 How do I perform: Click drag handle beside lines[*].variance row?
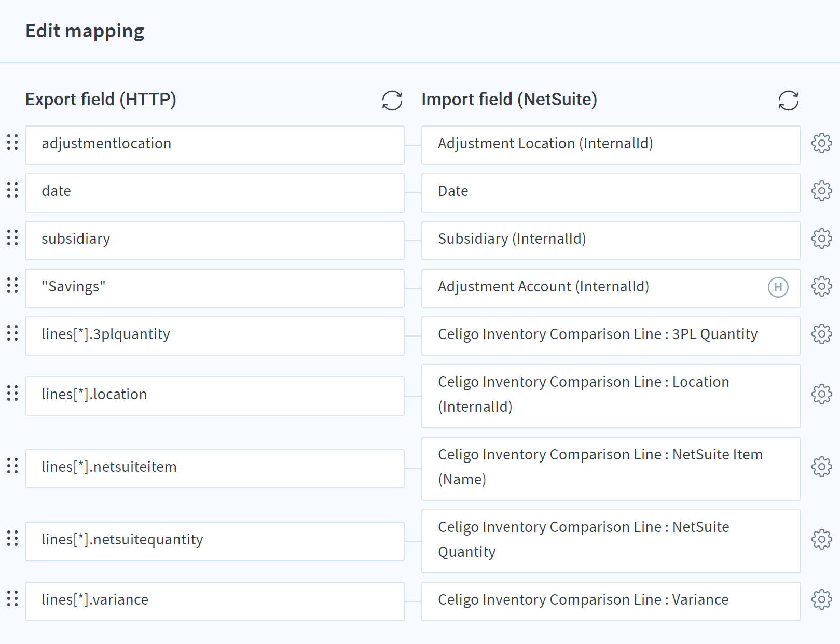tap(12, 599)
